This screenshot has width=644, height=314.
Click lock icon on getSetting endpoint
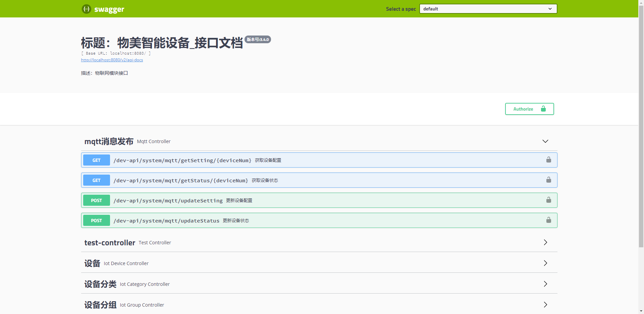tap(548, 160)
